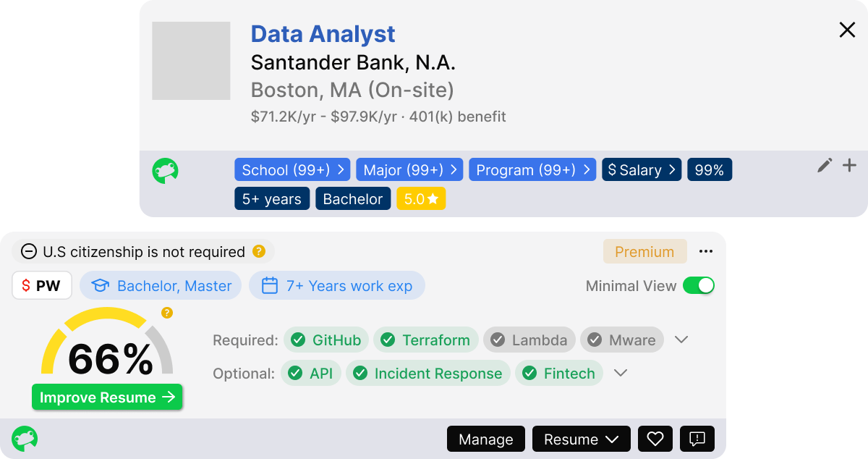Open the Resume dropdown

pos(581,439)
